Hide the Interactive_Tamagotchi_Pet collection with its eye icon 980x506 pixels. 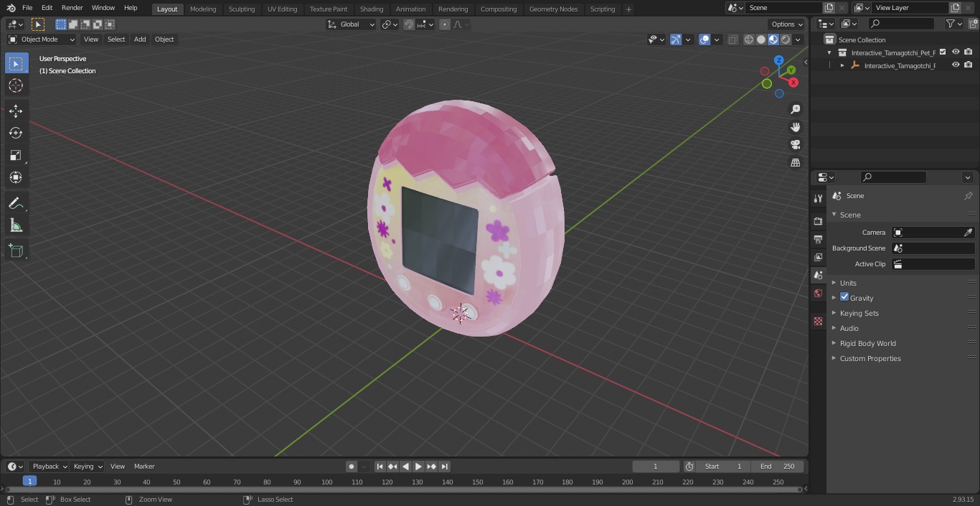(x=956, y=52)
